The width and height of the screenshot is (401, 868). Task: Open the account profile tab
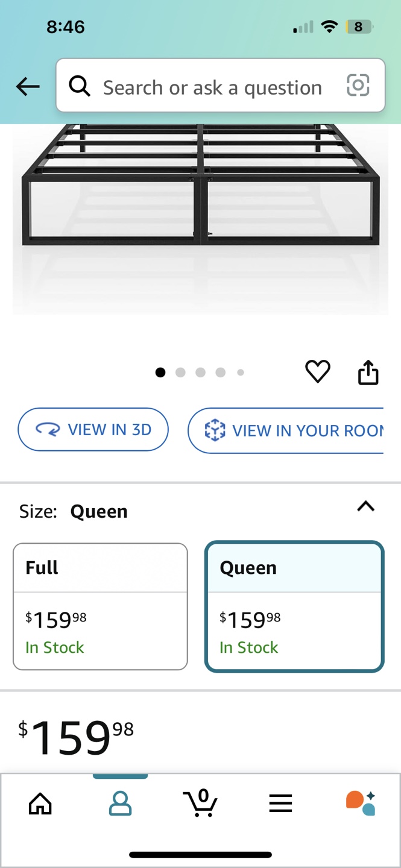120,803
